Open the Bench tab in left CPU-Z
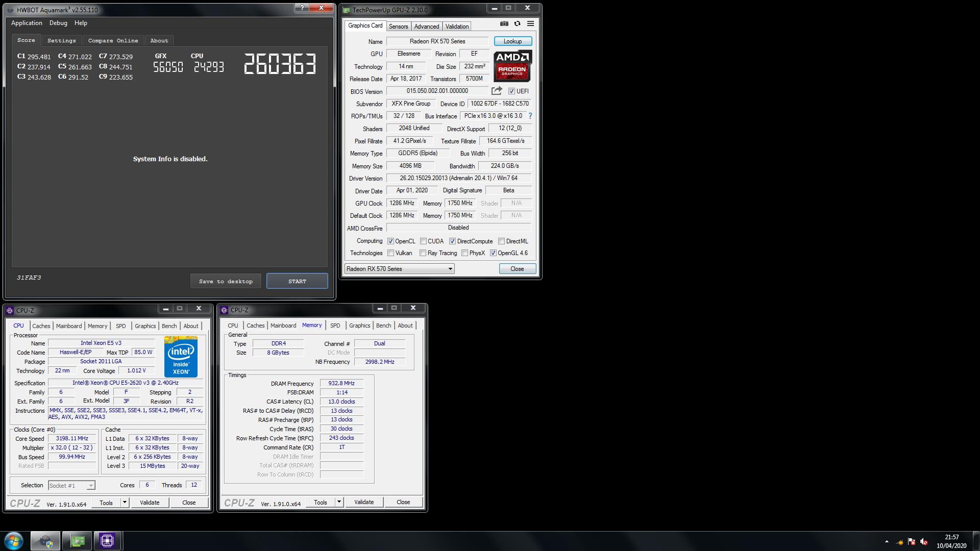The image size is (980, 551). coord(169,326)
